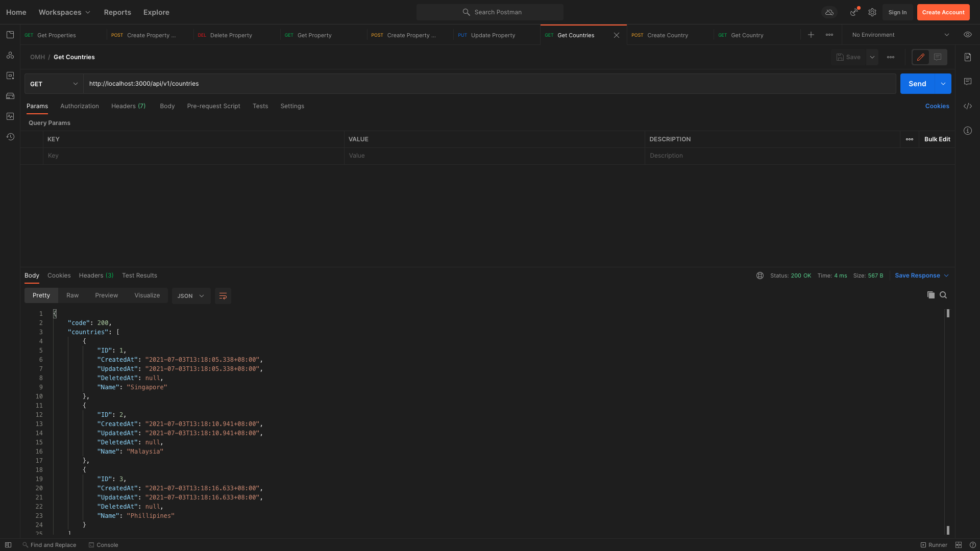980x551 pixels.
Task: Toggle line wrapping in the response viewer
Action: (x=223, y=295)
